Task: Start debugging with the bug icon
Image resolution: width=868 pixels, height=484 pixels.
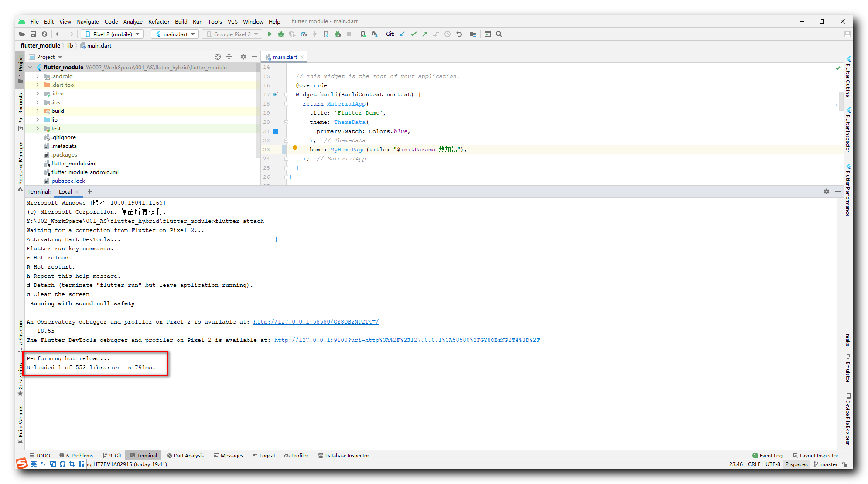Action: coord(281,34)
